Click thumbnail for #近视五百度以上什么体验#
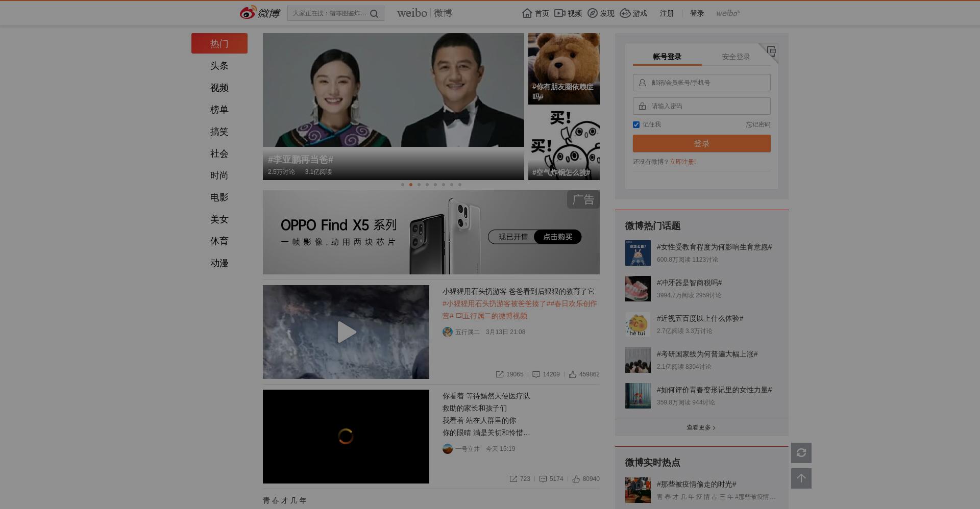 638,324
